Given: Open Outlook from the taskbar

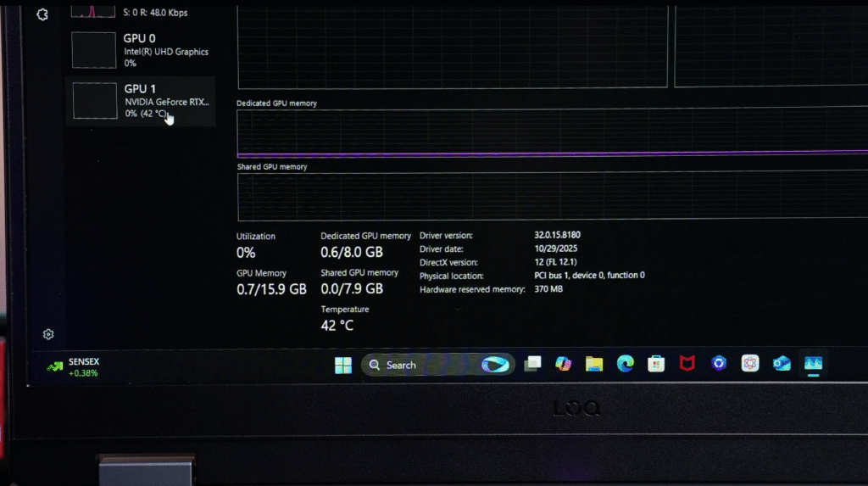Looking at the screenshot, I should pyautogui.click(x=782, y=364).
